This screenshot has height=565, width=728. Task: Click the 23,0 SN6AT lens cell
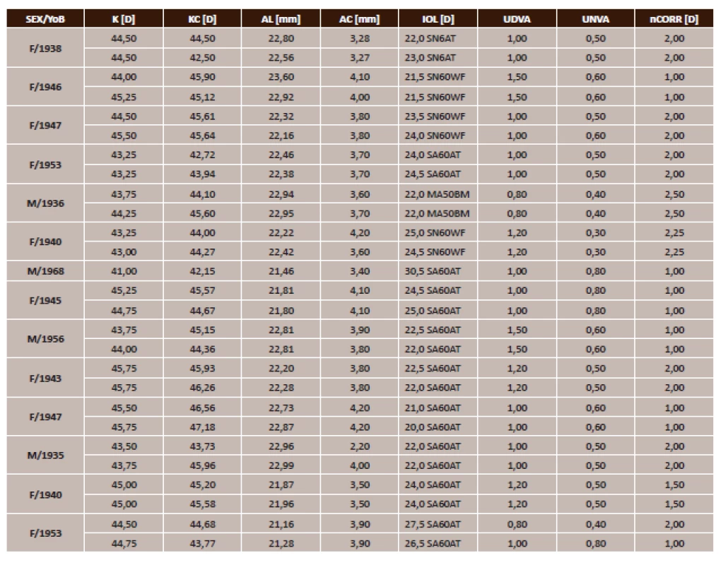click(438, 57)
